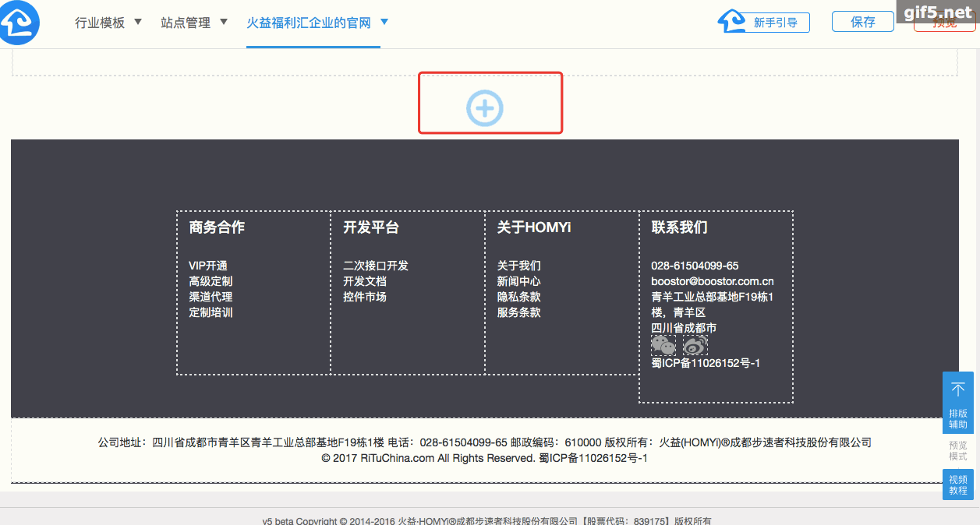Click the 二次接口开发 link
The height and width of the screenshot is (525, 980).
[376, 266]
